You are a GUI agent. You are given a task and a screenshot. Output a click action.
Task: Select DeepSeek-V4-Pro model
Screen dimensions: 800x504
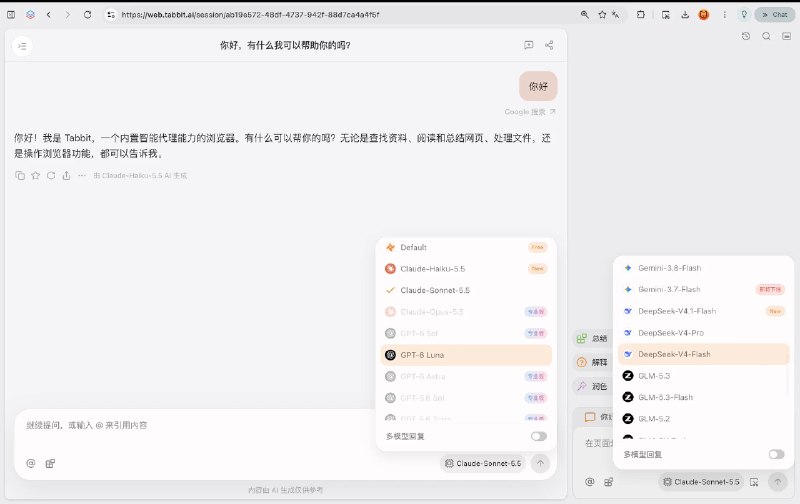(x=704, y=333)
